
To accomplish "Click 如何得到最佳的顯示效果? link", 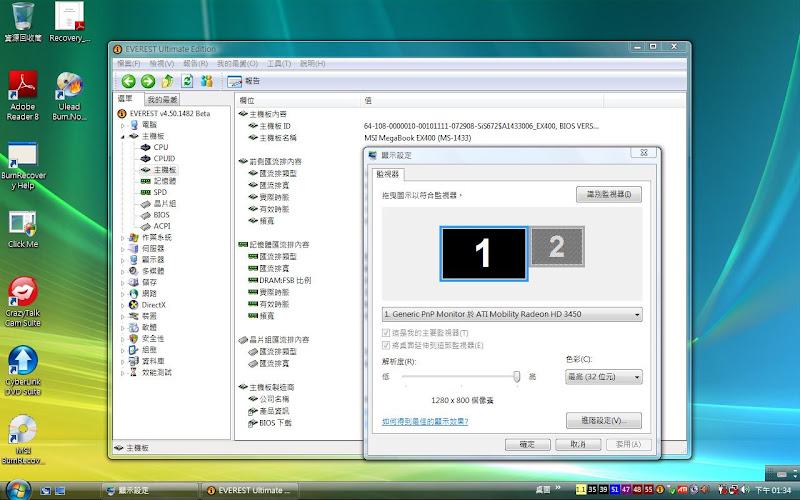I will (425, 421).
